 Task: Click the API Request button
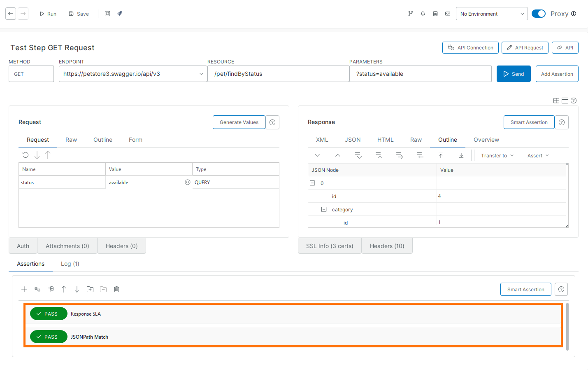[525, 48]
